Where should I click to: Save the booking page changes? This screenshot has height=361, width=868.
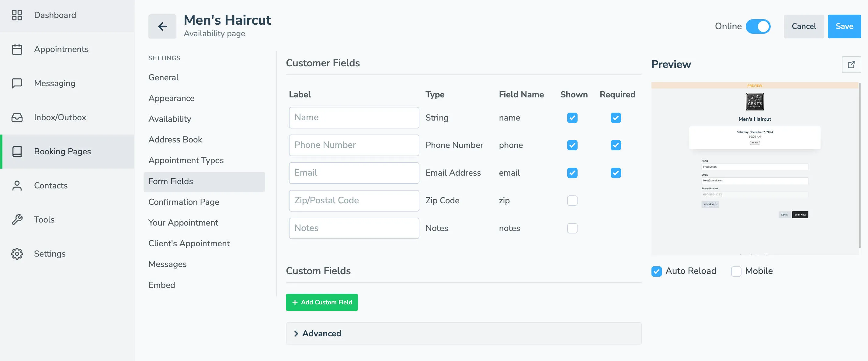(x=844, y=26)
